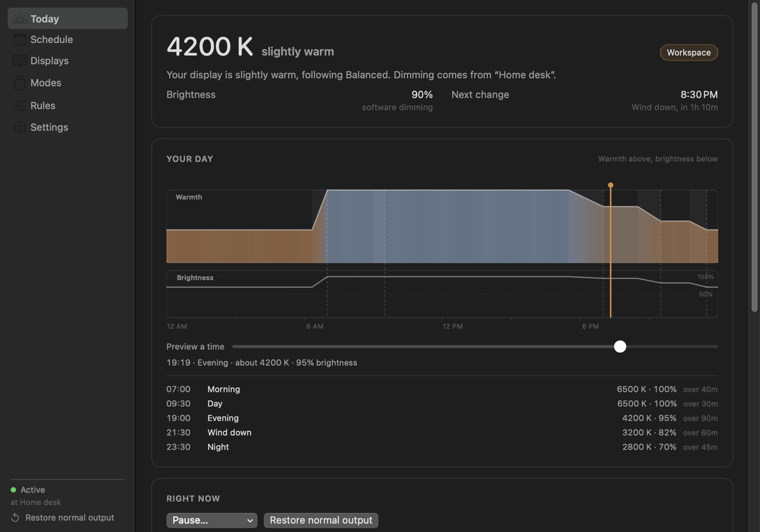Click 'Warmth above, brightness below' caption
The width and height of the screenshot is (760, 532).
tap(657, 159)
